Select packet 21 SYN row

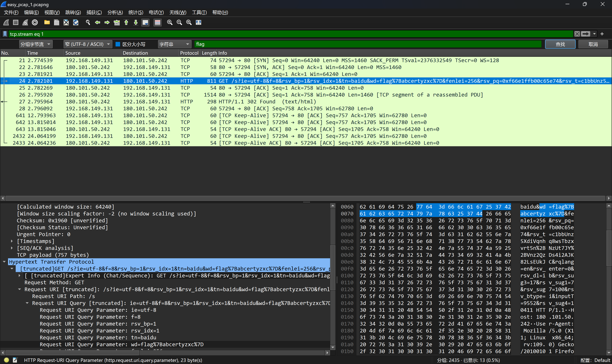coord(306,60)
